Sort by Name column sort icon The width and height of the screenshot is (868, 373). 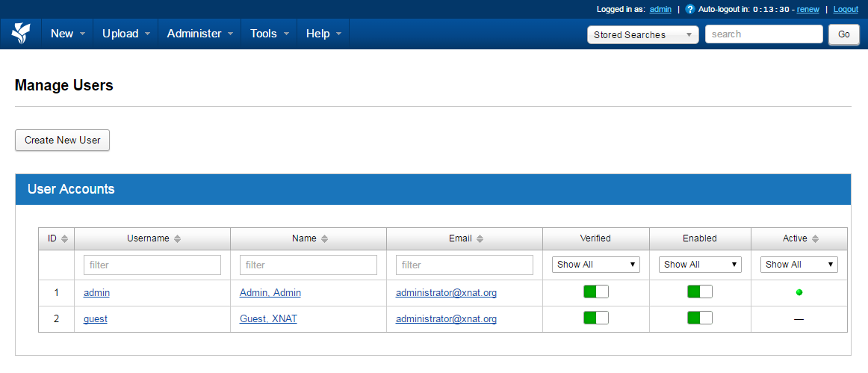324,239
